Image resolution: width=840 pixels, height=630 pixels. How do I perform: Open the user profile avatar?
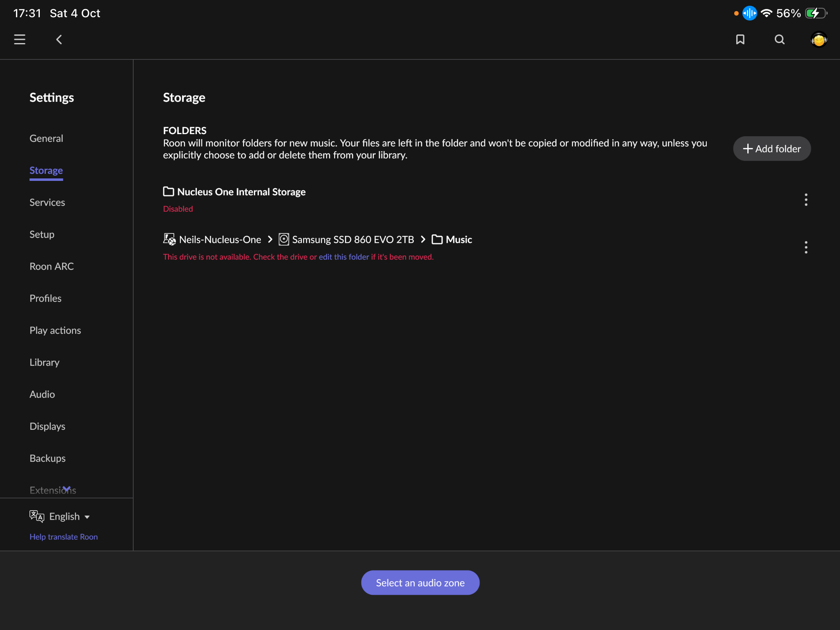click(819, 40)
